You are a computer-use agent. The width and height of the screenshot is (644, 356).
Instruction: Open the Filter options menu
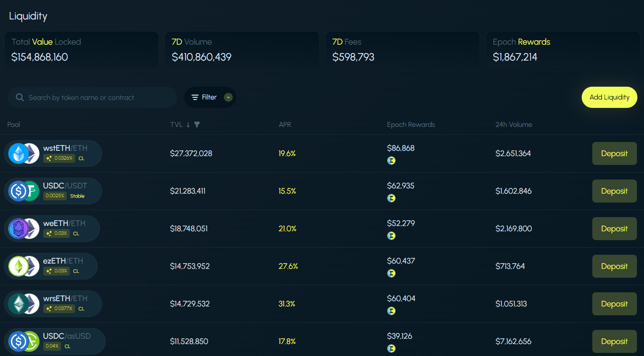pos(204,97)
